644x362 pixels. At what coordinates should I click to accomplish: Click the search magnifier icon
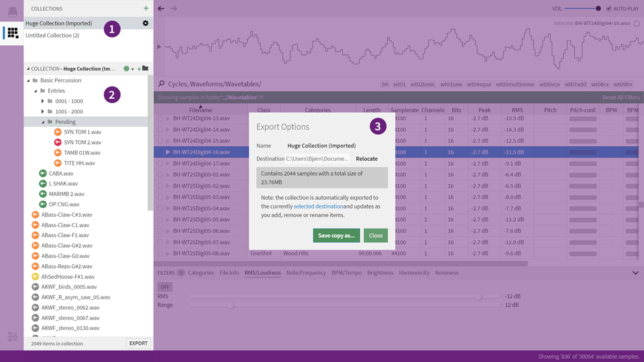pos(162,84)
